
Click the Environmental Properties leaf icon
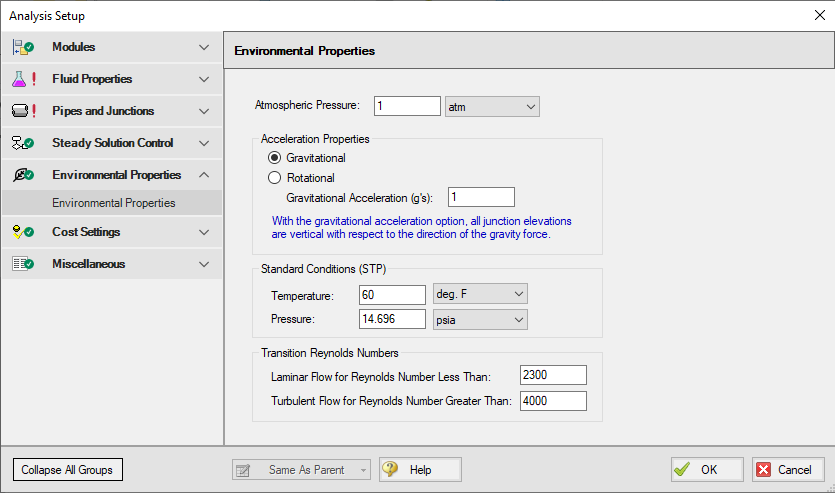click(x=23, y=175)
